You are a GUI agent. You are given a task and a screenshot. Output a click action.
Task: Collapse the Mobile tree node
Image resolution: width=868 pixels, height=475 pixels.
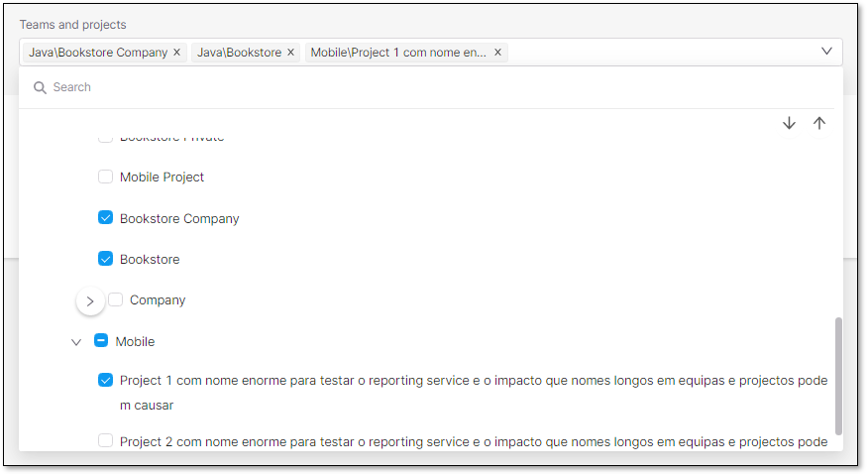76,342
